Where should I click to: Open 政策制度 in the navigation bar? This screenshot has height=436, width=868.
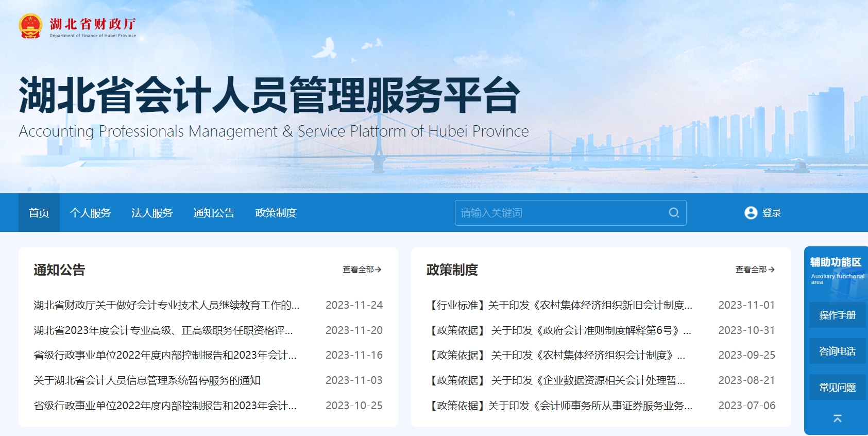click(276, 213)
